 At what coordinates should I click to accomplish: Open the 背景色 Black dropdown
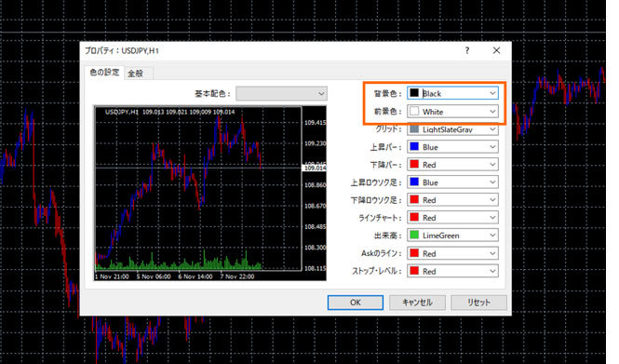click(x=452, y=93)
